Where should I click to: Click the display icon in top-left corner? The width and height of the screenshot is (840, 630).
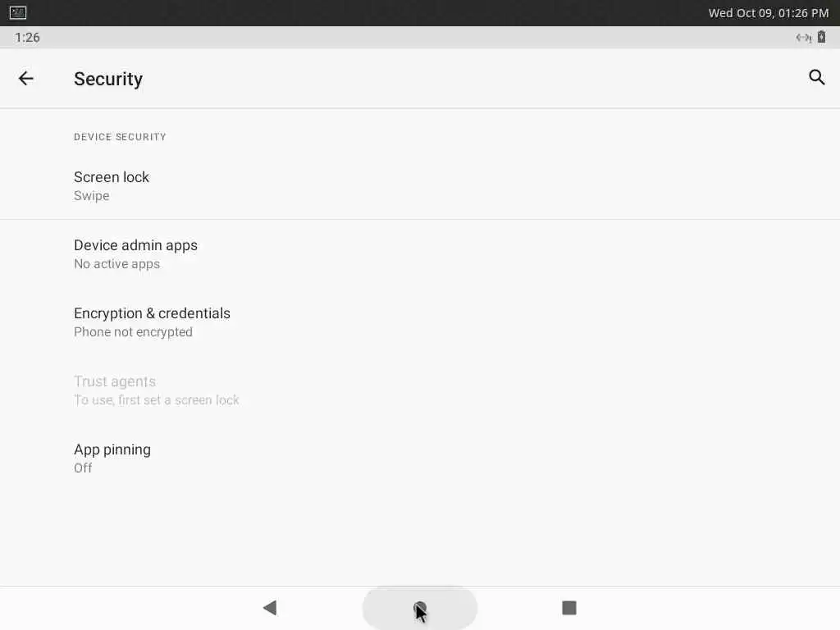click(x=18, y=12)
